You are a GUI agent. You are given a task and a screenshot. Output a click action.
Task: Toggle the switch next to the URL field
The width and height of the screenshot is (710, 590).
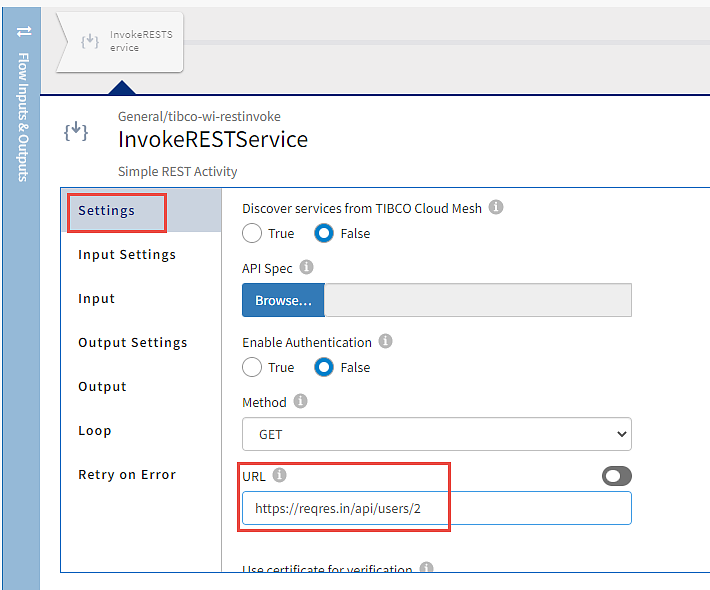(617, 476)
